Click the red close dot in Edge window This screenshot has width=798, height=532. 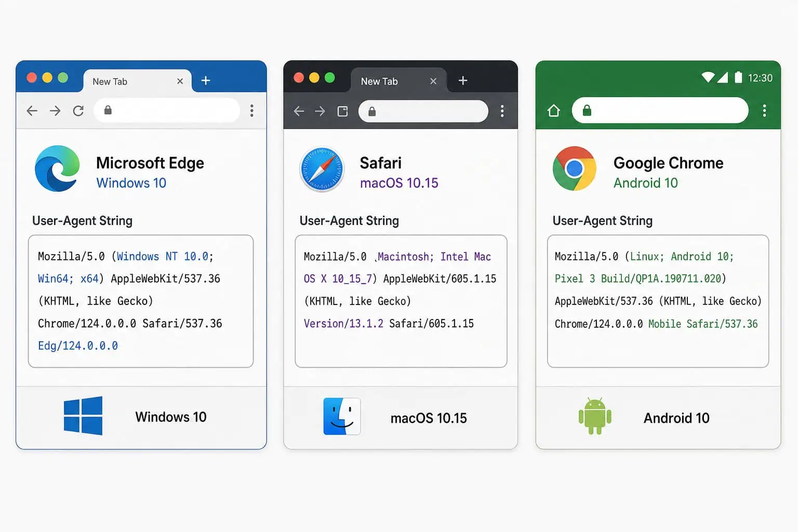point(32,77)
